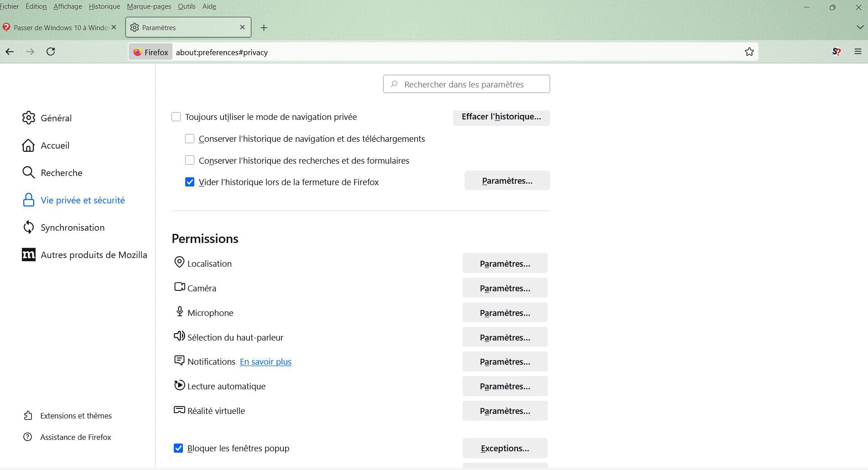The height and width of the screenshot is (470, 868).
Task: Click the haut-parleur speaker icon
Action: [179, 336]
